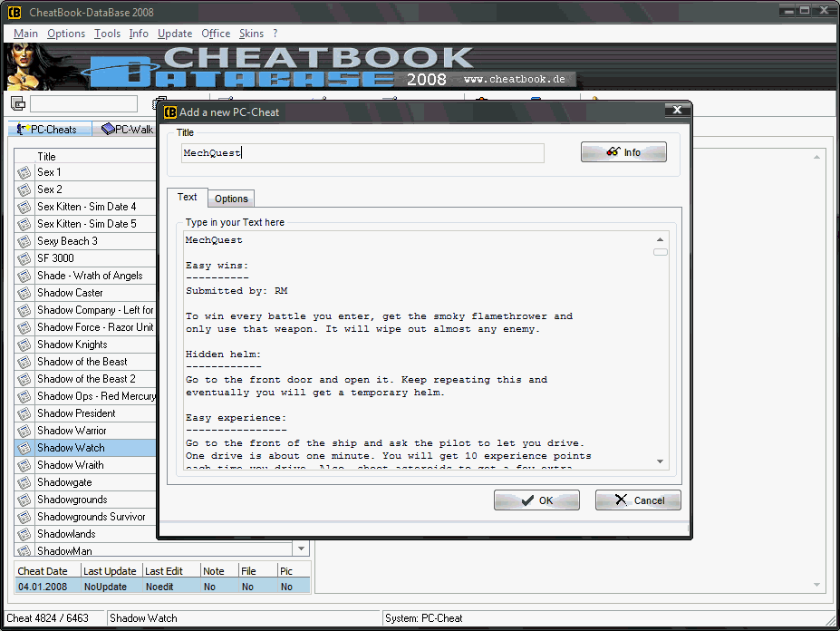This screenshot has width=840, height=631.
Task: Click the icon next to Shadow Wraith
Action: [x=24, y=465]
